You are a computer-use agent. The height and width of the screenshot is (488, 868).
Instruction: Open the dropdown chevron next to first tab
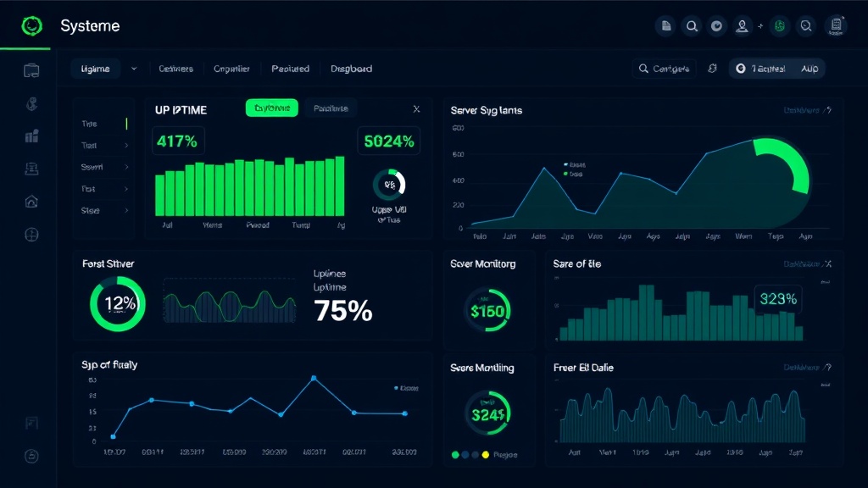click(x=134, y=69)
